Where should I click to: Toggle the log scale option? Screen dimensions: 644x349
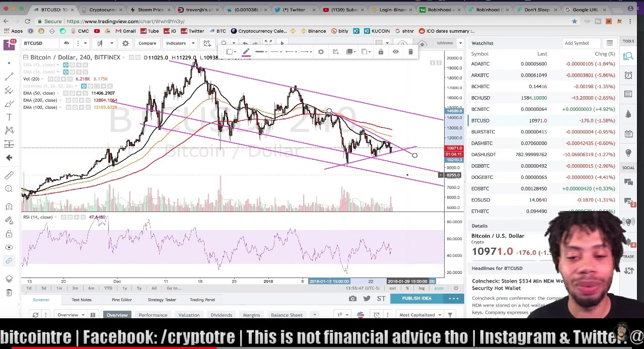coord(421,289)
